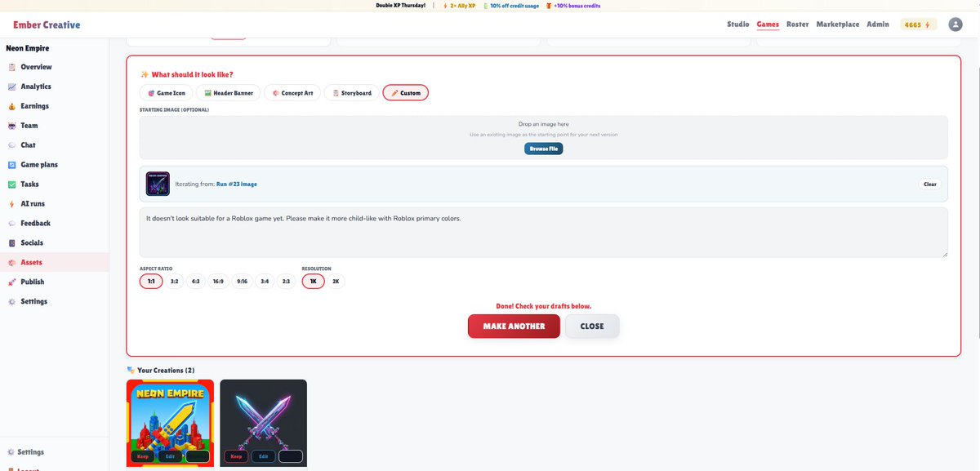Click the Make Another button

pos(514,326)
